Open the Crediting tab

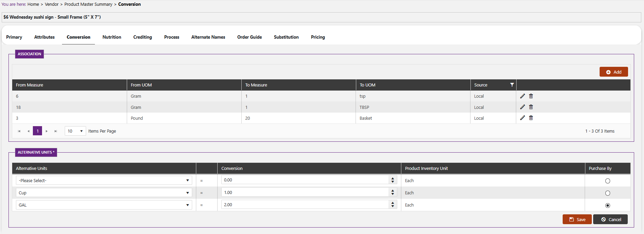tap(143, 37)
